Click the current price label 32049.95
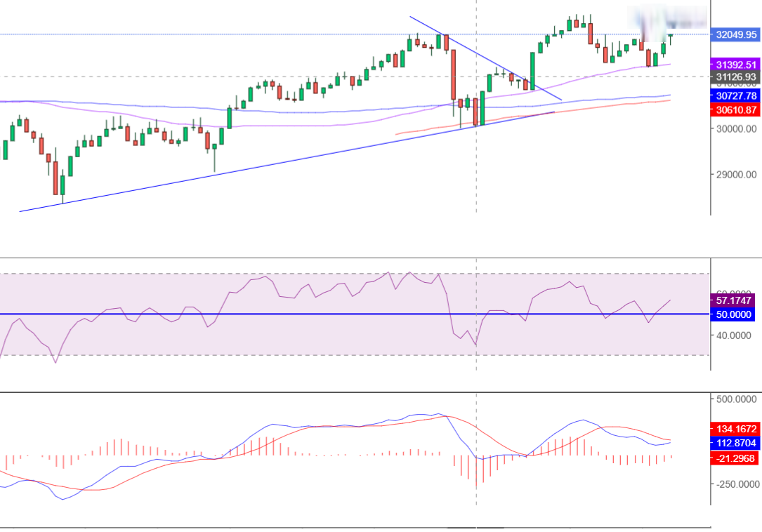The width and height of the screenshot is (762, 532). pyautogui.click(x=735, y=34)
